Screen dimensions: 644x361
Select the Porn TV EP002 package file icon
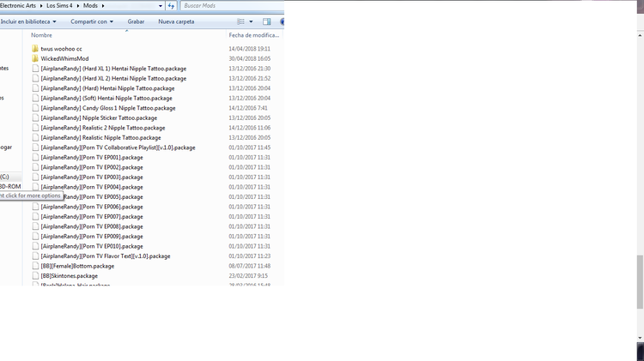(35, 167)
